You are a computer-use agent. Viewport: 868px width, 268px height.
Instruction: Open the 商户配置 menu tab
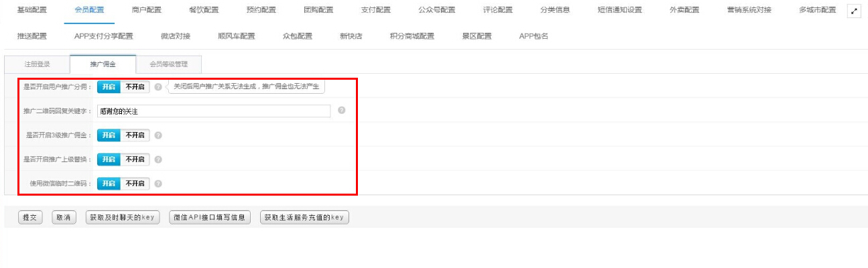[x=147, y=10]
